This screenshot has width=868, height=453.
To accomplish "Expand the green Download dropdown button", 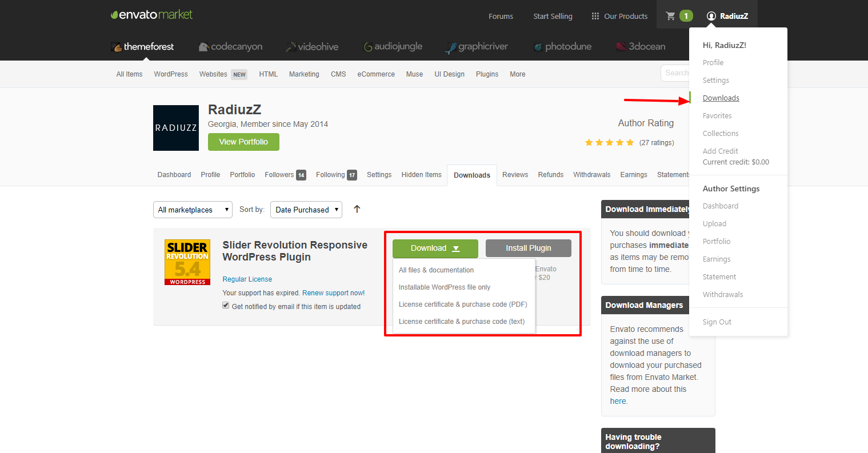I will click(x=435, y=248).
